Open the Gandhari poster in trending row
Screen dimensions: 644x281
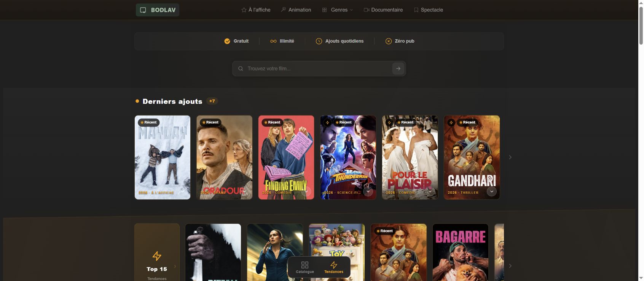(x=399, y=252)
